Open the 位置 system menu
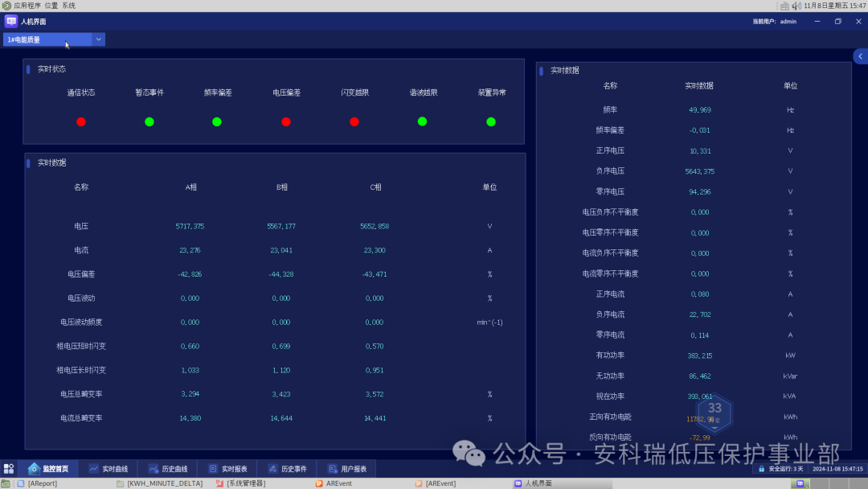 (51, 6)
